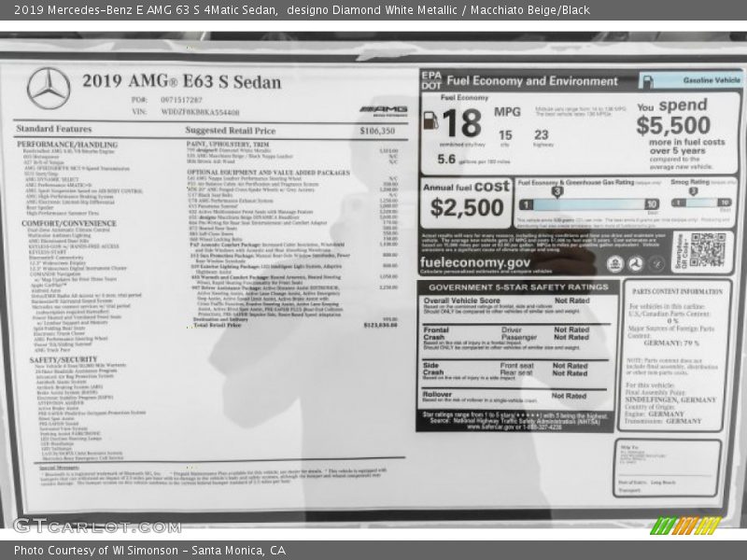
Task: Click the 'Frontal Crash' label
Action: click(x=434, y=333)
